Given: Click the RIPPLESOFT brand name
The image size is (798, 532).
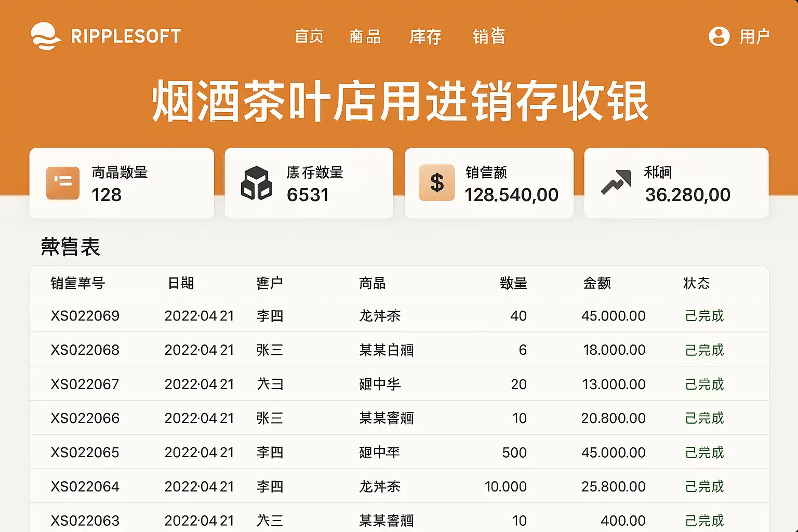Looking at the screenshot, I should [x=126, y=36].
